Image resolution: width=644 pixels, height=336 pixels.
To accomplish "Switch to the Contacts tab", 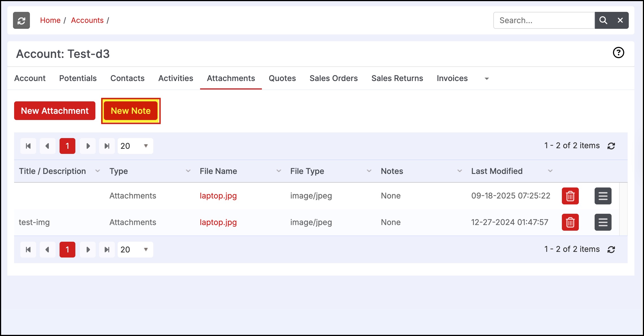I will point(127,78).
